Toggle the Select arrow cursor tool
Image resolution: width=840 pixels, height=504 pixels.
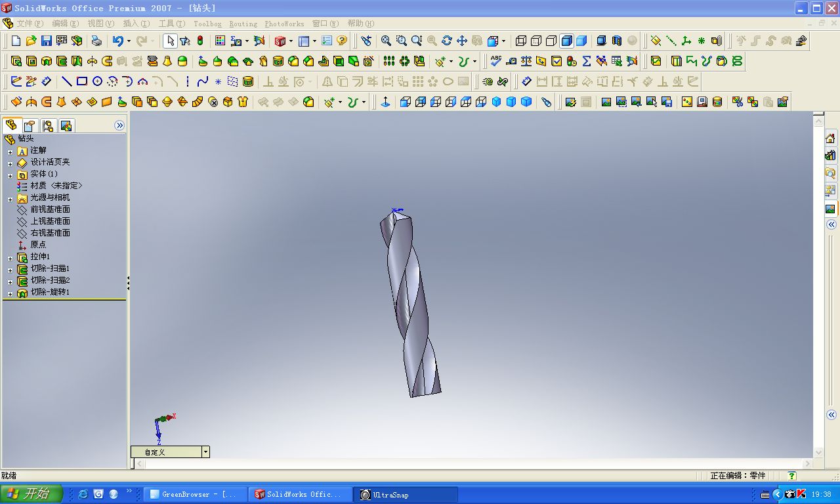(170, 41)
